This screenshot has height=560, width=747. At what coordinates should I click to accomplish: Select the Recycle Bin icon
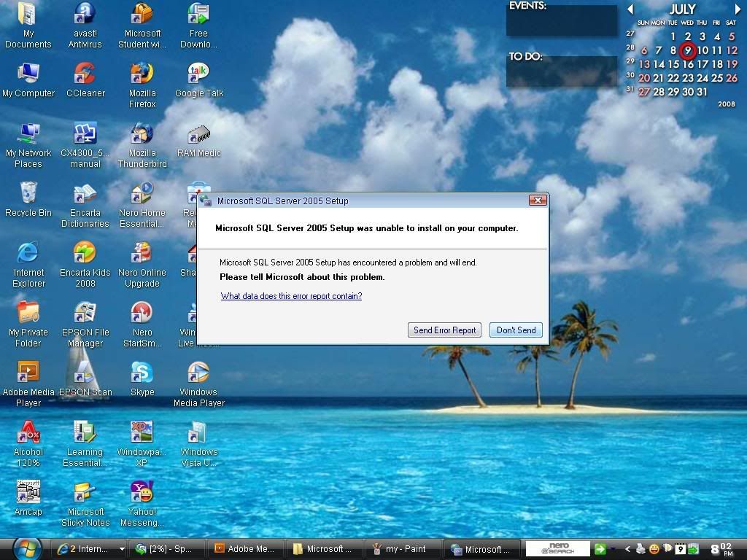[x=28, y=195]
